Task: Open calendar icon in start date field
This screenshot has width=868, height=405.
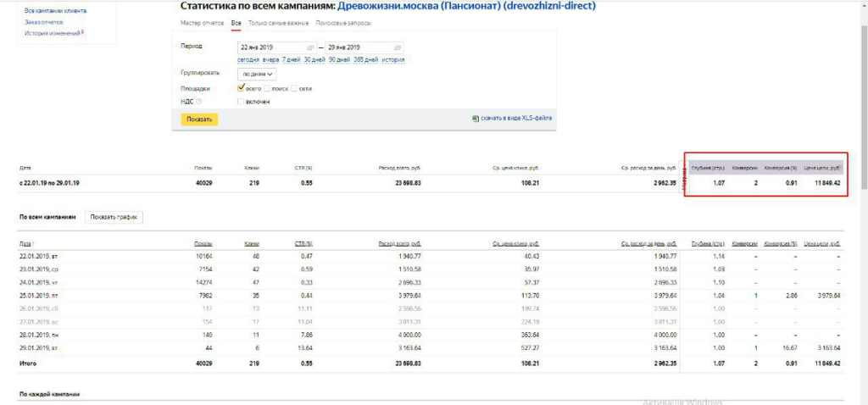Action: coord(310,47)
